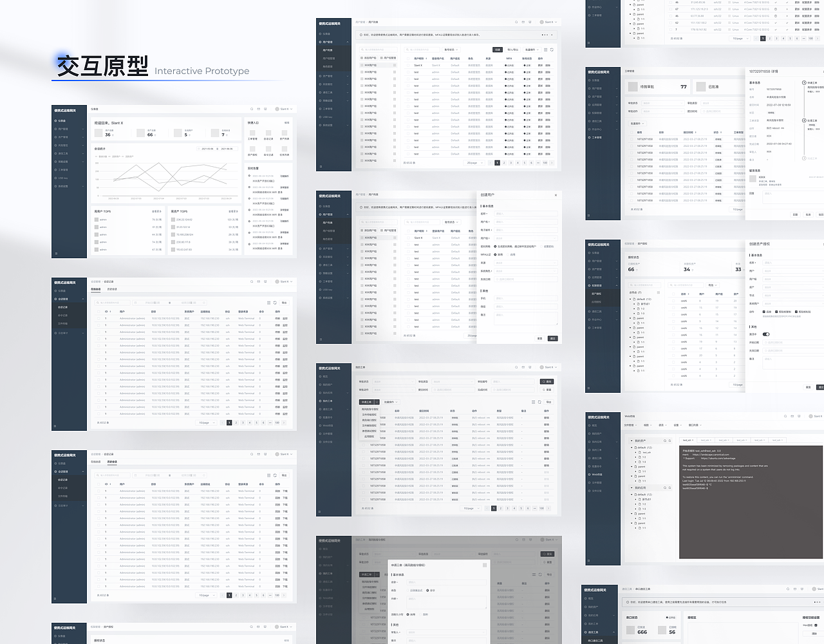The height and width of the screenshot is (644, 824).
Task: Click the 名称 input in the 创建用户 form
Action: coord(526,214)
